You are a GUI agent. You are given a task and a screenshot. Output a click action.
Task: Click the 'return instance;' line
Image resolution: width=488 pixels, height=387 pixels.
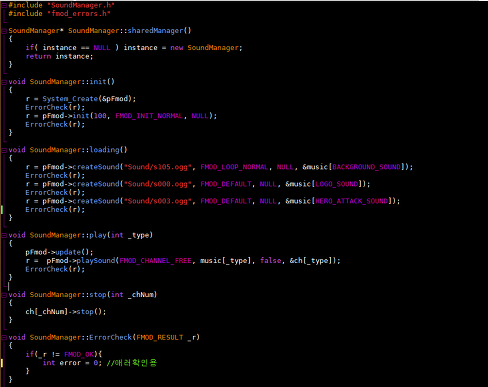pos(59,56)
